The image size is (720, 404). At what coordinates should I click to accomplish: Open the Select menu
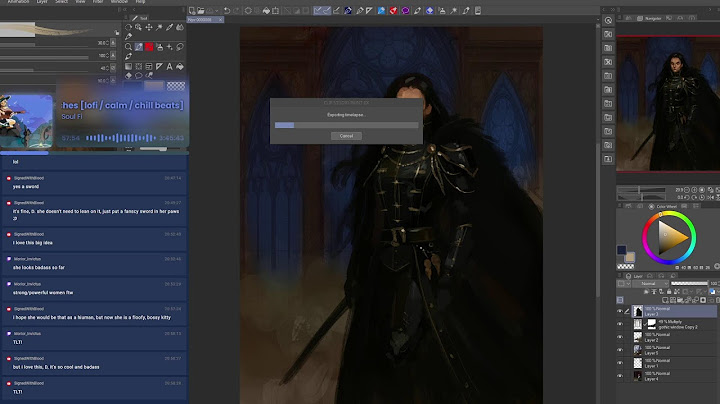(x=62, y=2)
